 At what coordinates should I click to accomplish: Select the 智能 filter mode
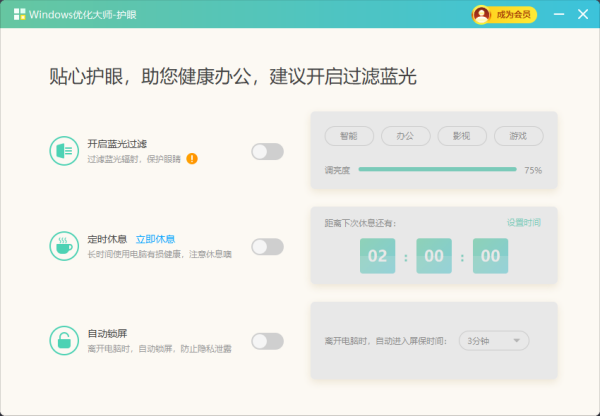[x=348, y=135]
